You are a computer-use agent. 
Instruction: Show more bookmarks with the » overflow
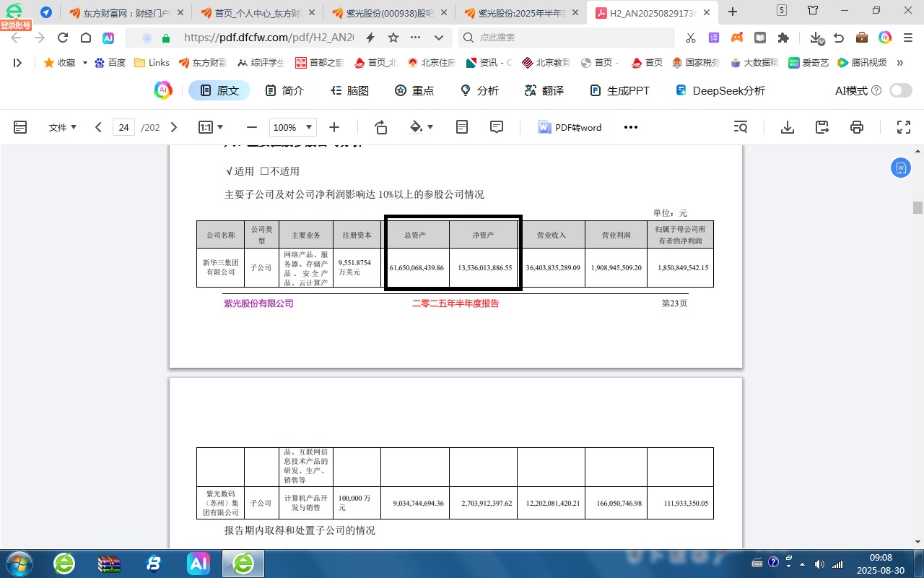[900, 63]
